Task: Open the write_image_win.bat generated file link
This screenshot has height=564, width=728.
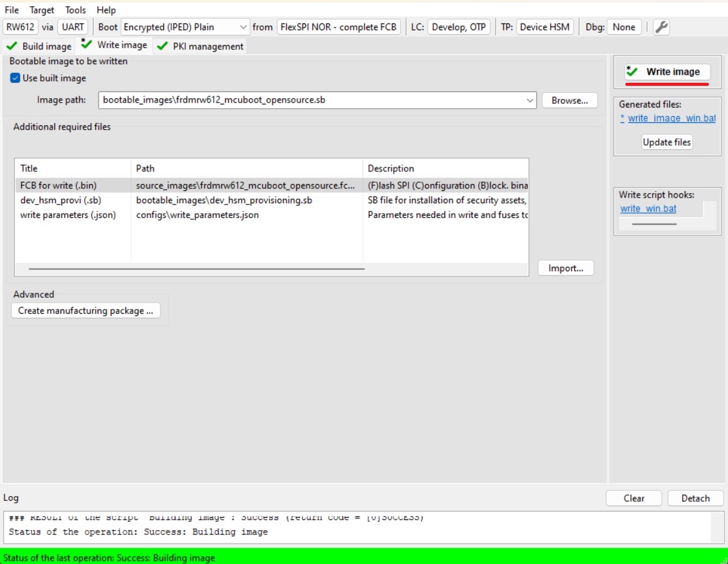Action: [x=671, y=118]
